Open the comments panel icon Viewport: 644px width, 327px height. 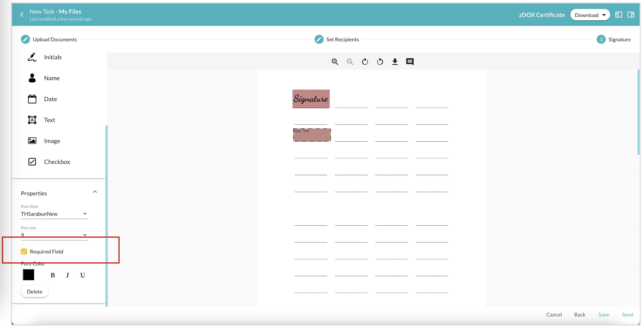pos(410,62)
